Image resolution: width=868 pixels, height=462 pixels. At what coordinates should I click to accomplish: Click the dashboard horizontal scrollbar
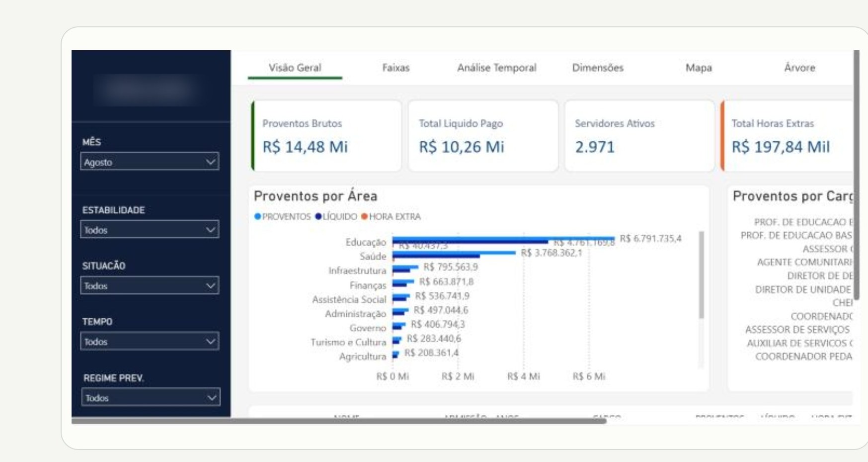click(339, 421)
